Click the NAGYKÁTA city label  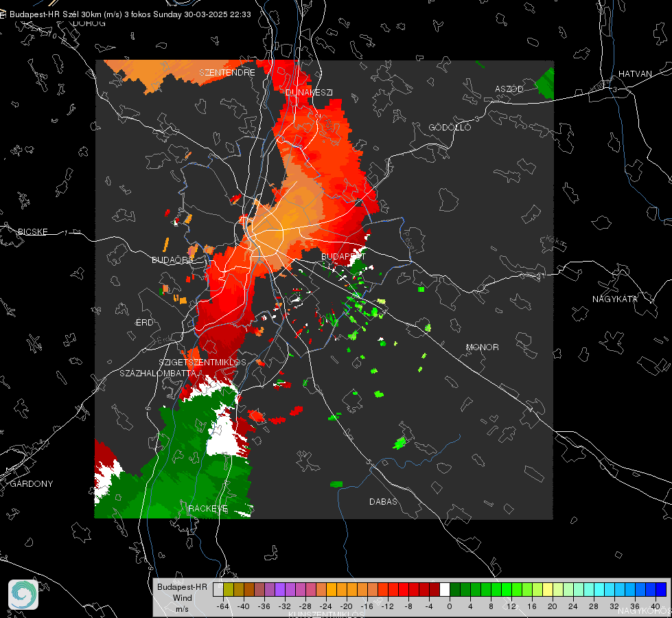coord(615,299)
